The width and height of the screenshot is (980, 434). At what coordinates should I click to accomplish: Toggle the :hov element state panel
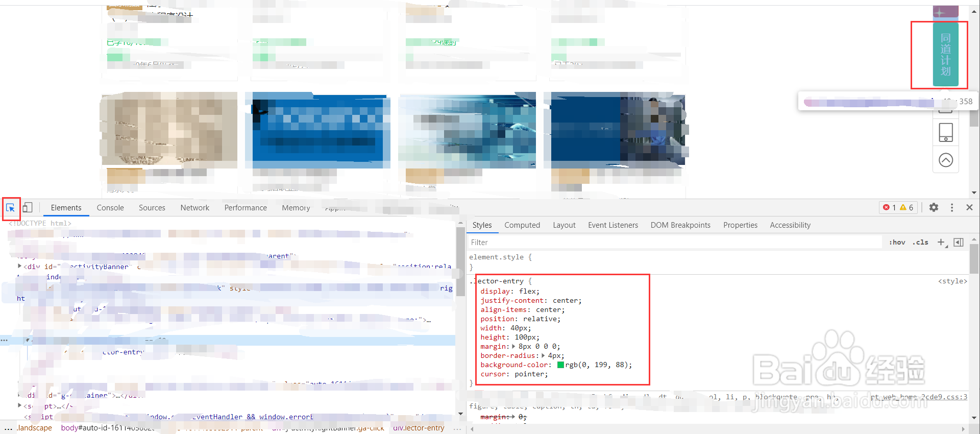[x=897, y=242]
